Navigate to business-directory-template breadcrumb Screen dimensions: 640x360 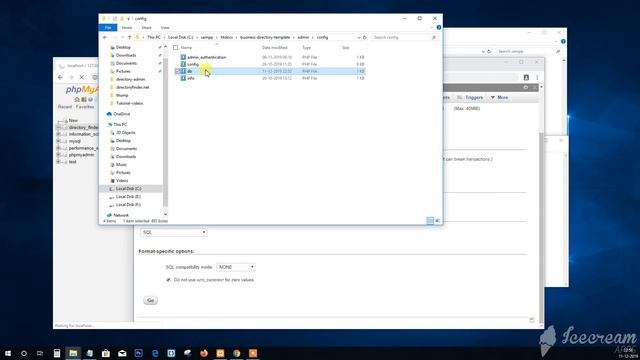point(265,37)
